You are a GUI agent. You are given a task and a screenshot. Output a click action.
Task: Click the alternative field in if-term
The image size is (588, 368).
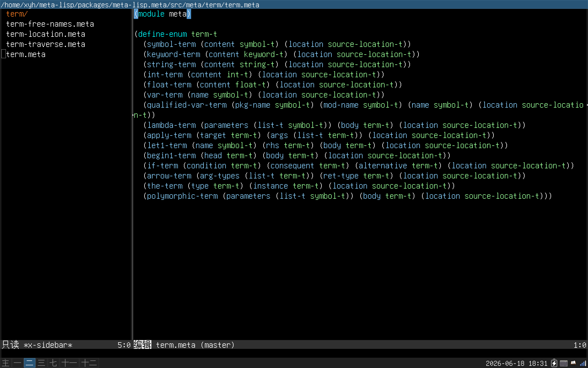tap(383, 165)
